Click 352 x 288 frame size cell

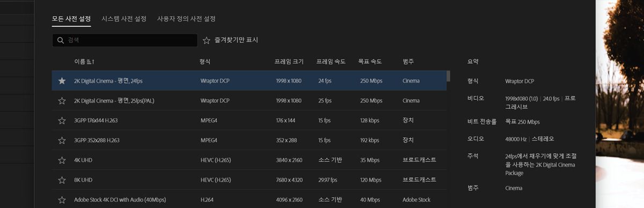click(x=286, y=140)
